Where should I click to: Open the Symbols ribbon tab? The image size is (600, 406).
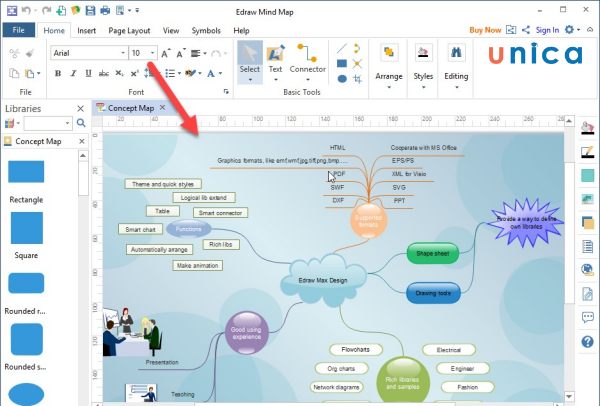pyautogui.click(x=205, y=31)
